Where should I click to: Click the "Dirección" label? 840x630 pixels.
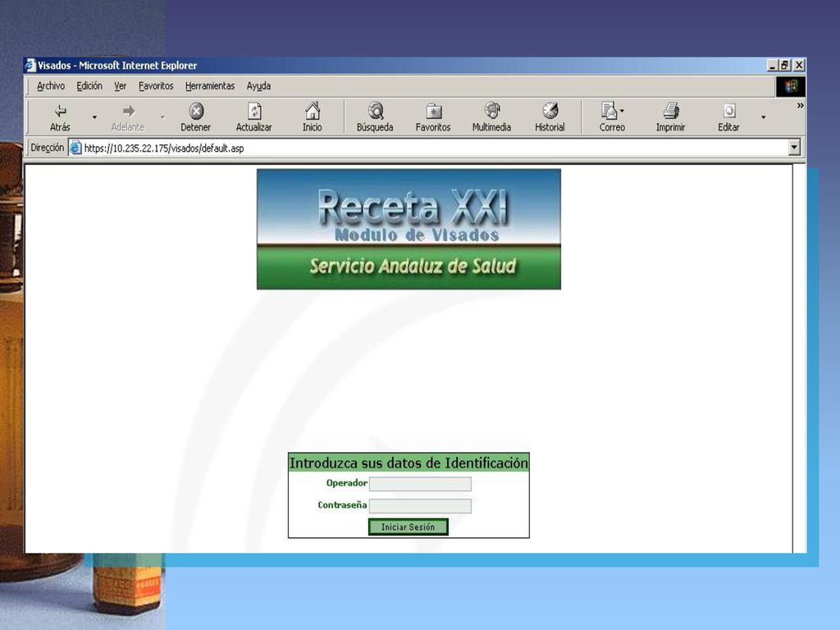[x=47, y=148]
